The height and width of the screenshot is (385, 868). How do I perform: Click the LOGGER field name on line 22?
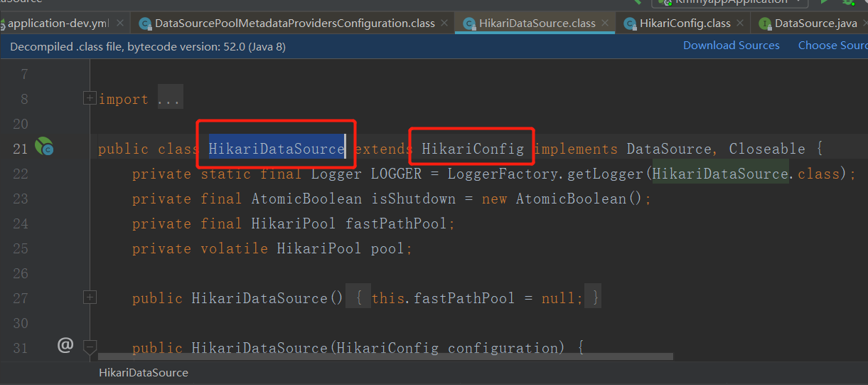tap(396, 174)
